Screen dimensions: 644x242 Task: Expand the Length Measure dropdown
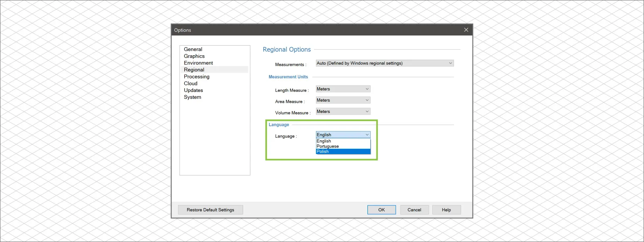343,89
